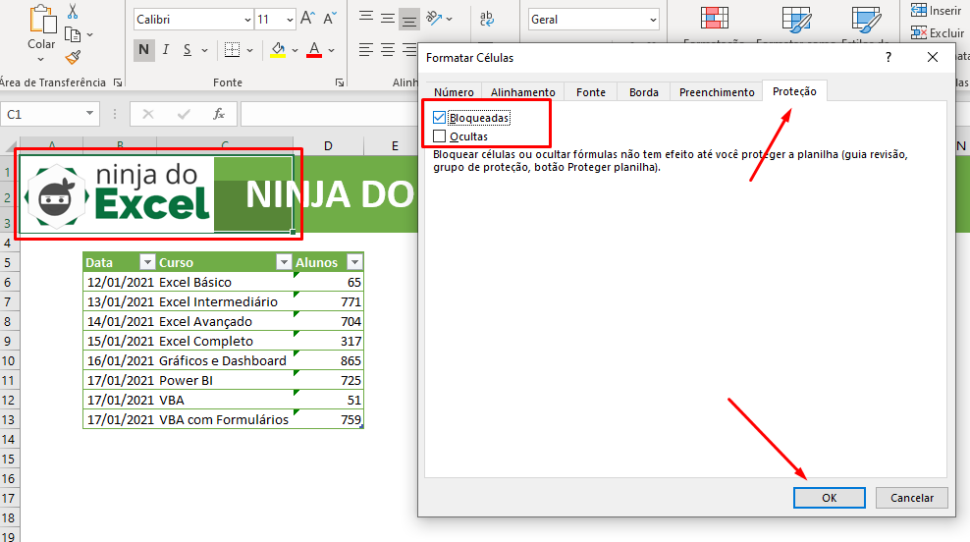This screenshot has width=970, height=542.
Task: Select the cell containing Power BI
Action: click(225, 380)
